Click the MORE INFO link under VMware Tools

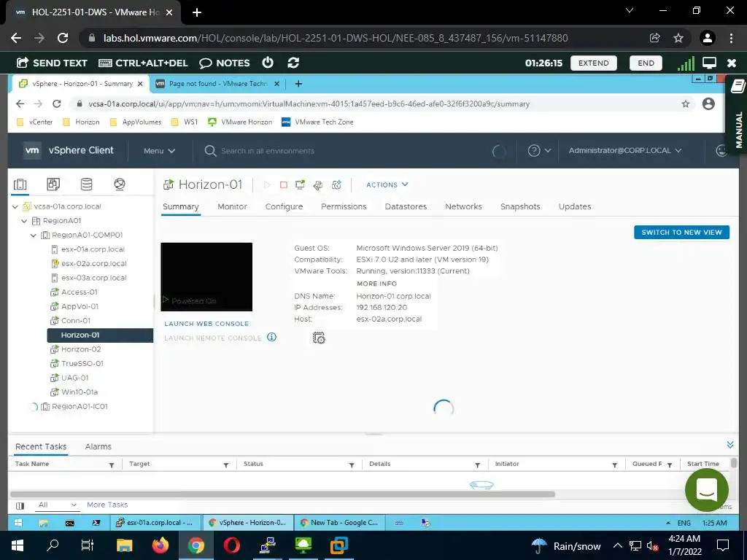coord(376,284)
